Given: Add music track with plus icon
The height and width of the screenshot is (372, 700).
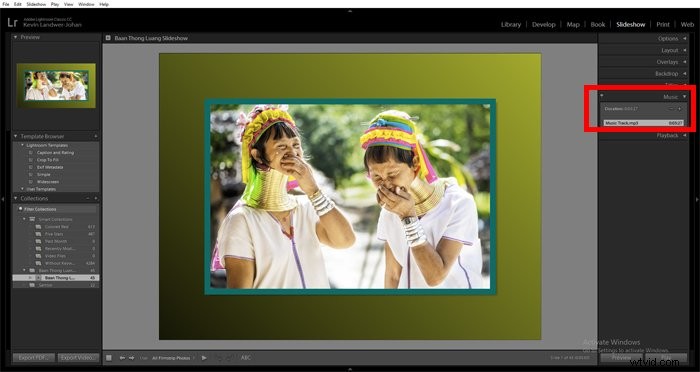Looking at the screenshot, I should [679, 109].
